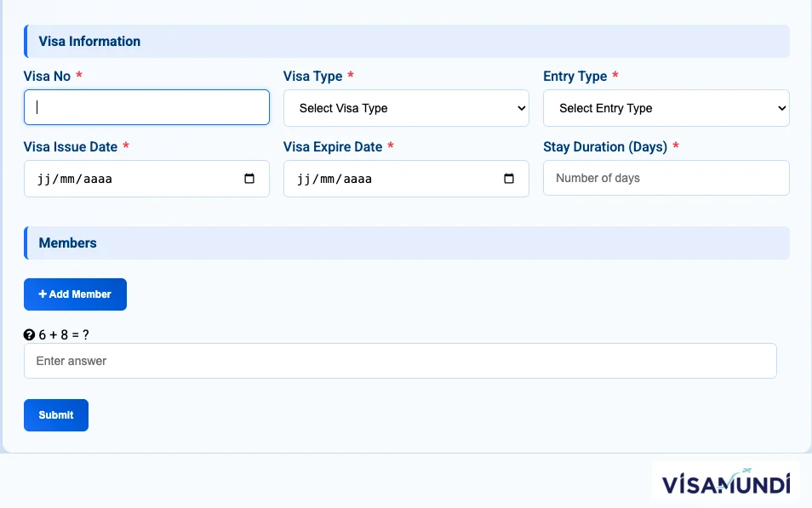Submit the visa form
The height and width of the screenshot is (508, 812).
coord(56,414)
